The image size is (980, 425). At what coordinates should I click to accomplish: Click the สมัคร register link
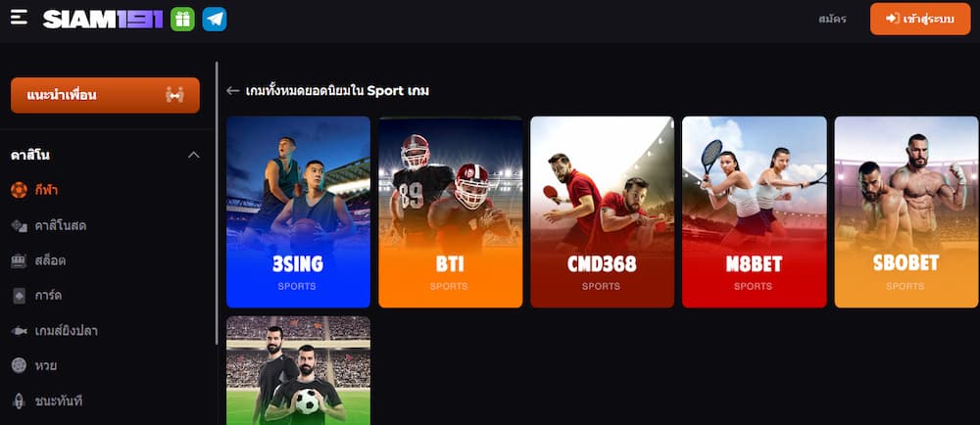tap(832, 20)
